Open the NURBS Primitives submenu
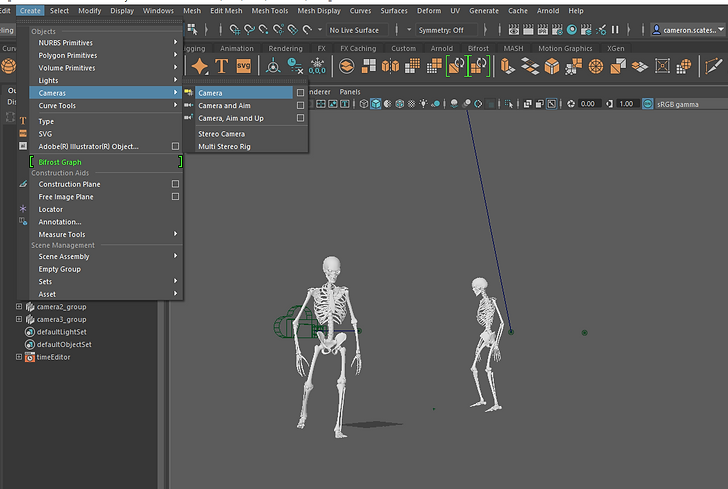Viewport: 728px width, 489px height. pyautogui.click(x=105, y=43)
